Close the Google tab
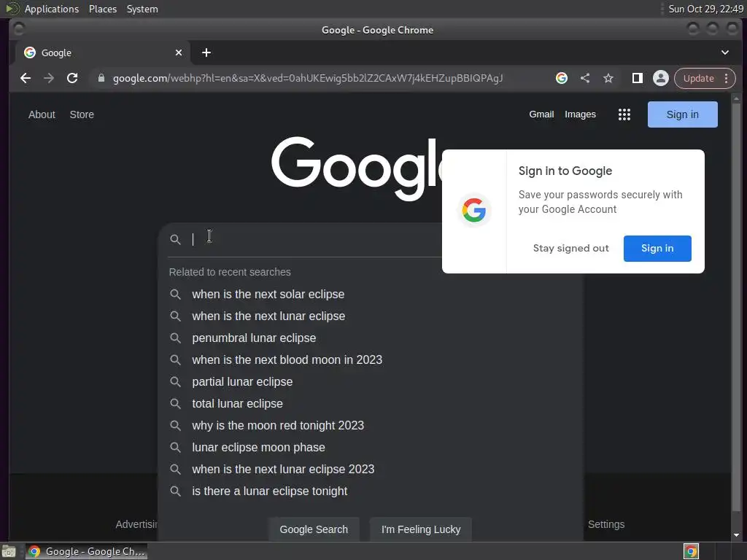The width and height of the screenshot is (747, 560). [179, 52]
